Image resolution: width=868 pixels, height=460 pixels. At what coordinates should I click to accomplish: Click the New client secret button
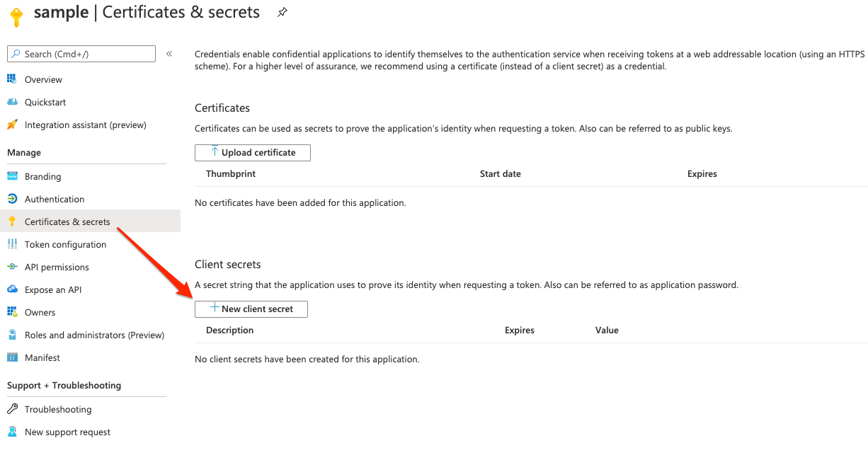pyautogui.click(x=251, y=309)
